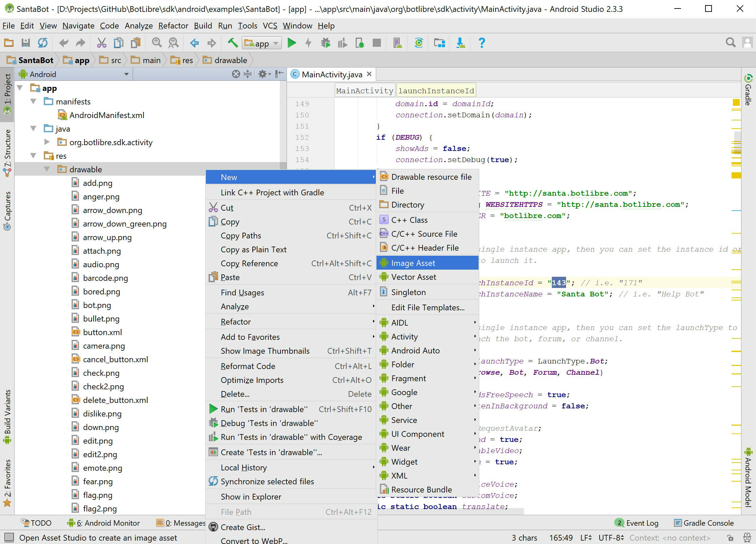Select AndroidManifest.xml in project tree

click(101, 115)
